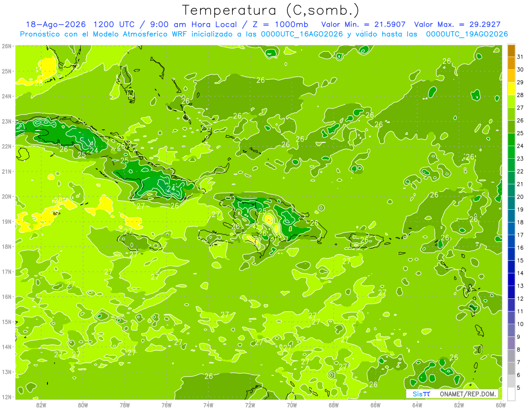Click the "ONAMET/REP.DOM." credit label
The image size is (532, 411).
[469, 394]
